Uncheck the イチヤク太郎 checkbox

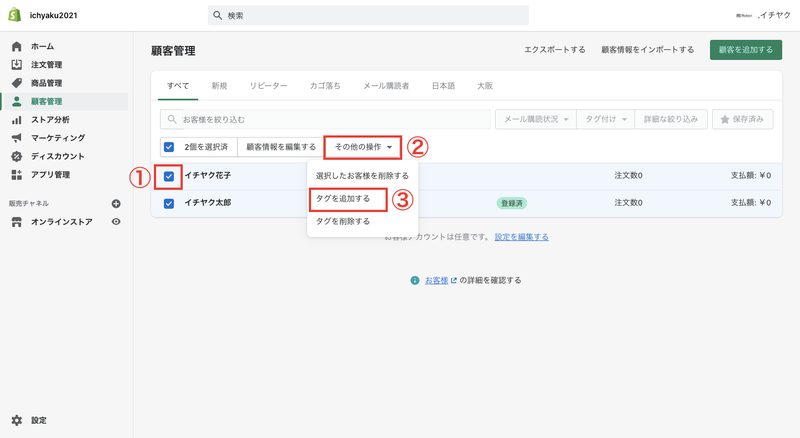(169, 203)
